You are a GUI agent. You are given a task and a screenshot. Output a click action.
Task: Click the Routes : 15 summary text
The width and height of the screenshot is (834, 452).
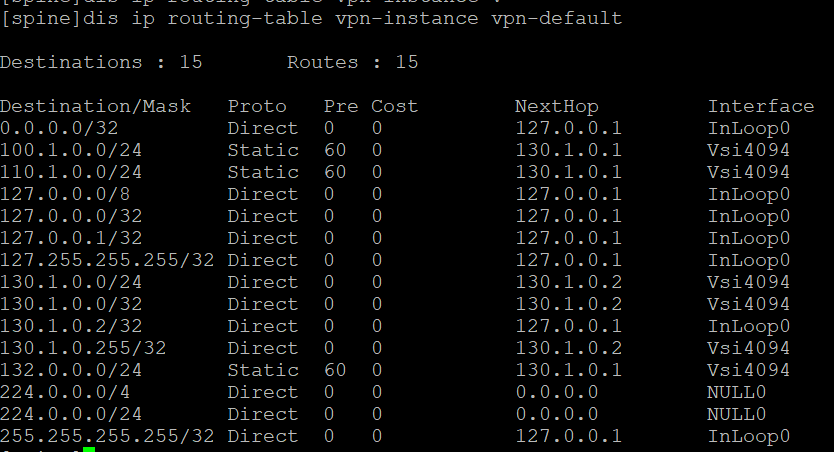point(353,62)
